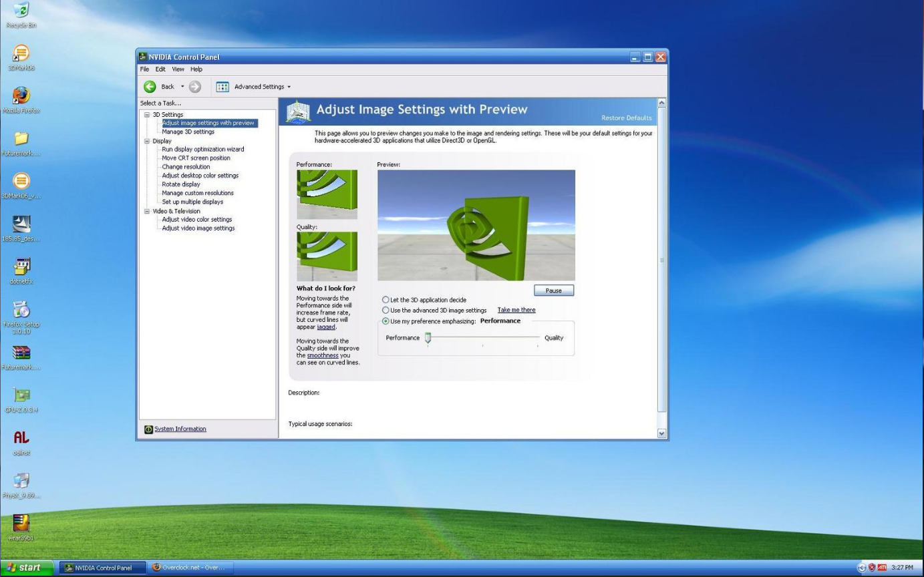Open the Help menu
Screen dimensions: 924x577
tap(196, 69)
